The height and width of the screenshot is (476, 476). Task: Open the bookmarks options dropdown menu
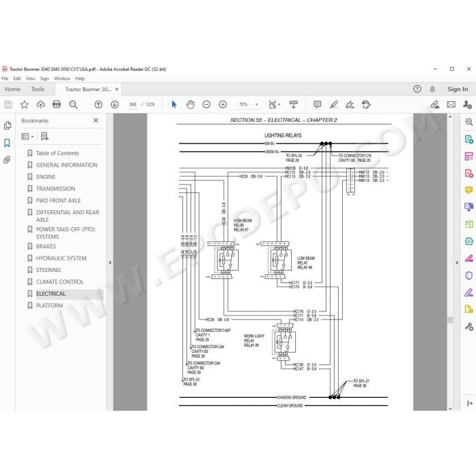tap(27, 136)
